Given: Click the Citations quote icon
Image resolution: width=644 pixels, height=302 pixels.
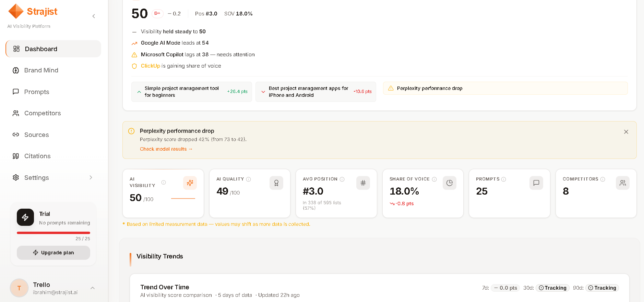Looking at the screenshot, I should (x=16, y=156).
